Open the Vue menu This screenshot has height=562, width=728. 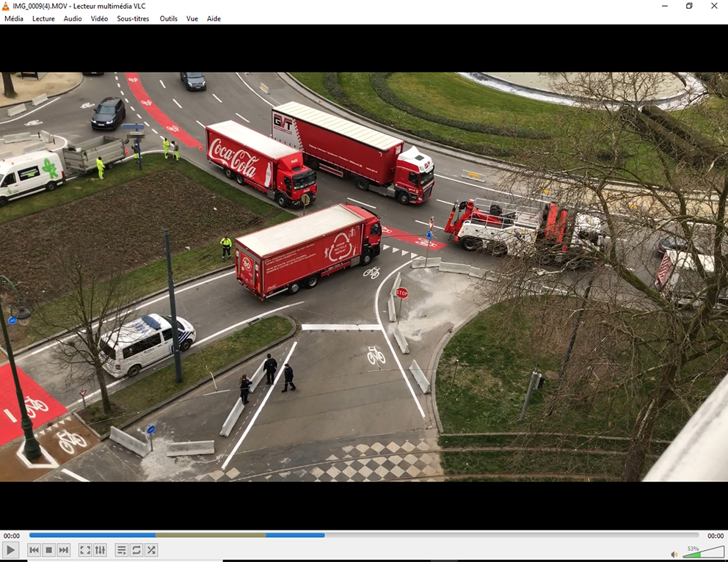coord(192,18)
